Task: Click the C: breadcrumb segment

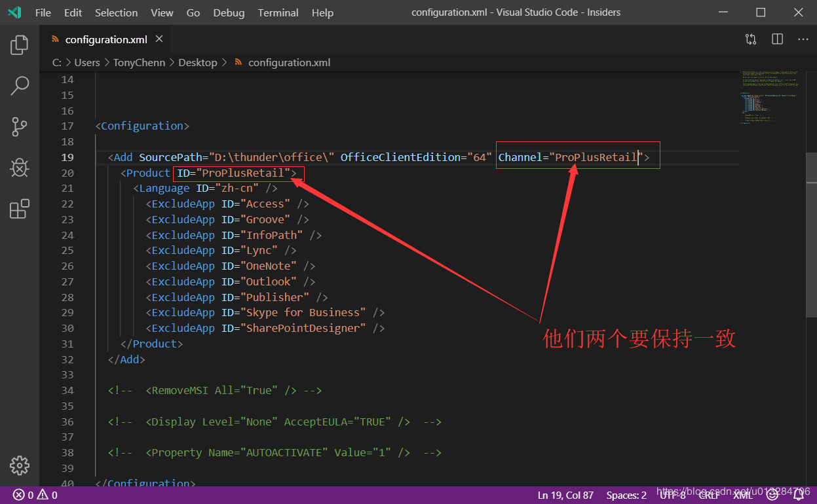Action: coord(57,62)
